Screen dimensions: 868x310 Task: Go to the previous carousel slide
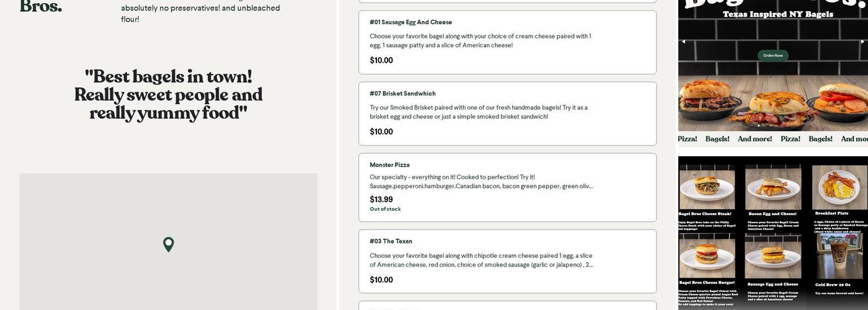pos(683,42)
